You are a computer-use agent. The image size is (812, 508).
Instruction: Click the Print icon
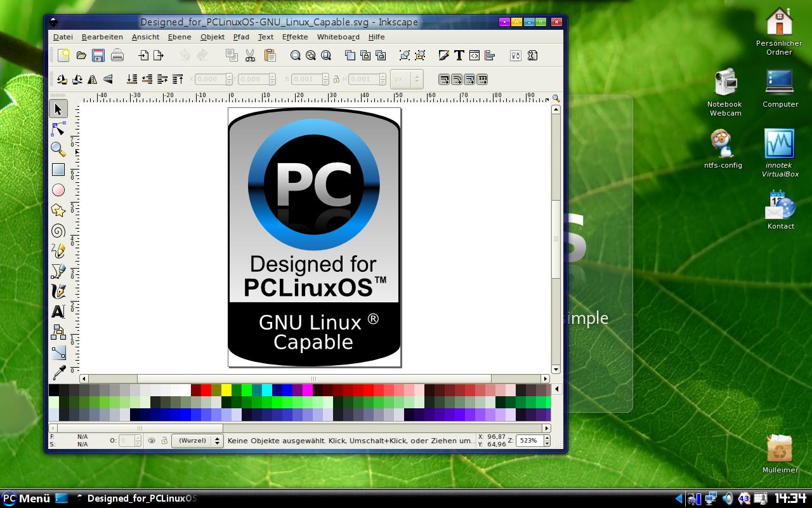[x=117, y=55]
